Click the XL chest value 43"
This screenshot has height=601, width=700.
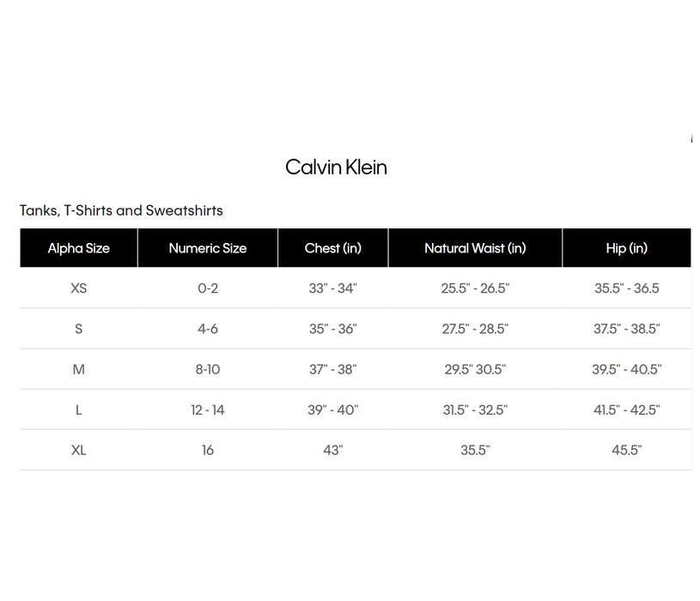tap(333, 451)
